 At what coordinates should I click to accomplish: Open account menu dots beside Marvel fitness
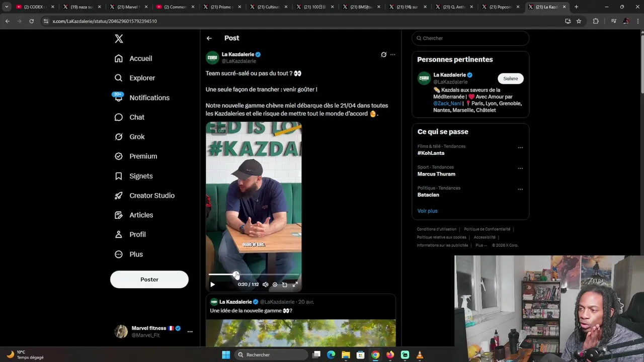tap(190, 331)
